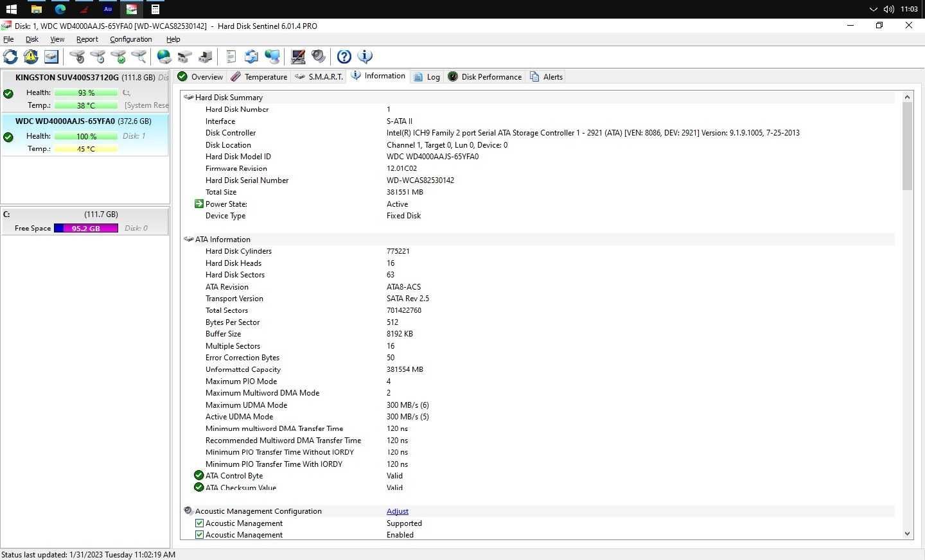The height and width of the screenshot is (560, 925).
Task: Select the Information tab
Action: tap(378, 76)
